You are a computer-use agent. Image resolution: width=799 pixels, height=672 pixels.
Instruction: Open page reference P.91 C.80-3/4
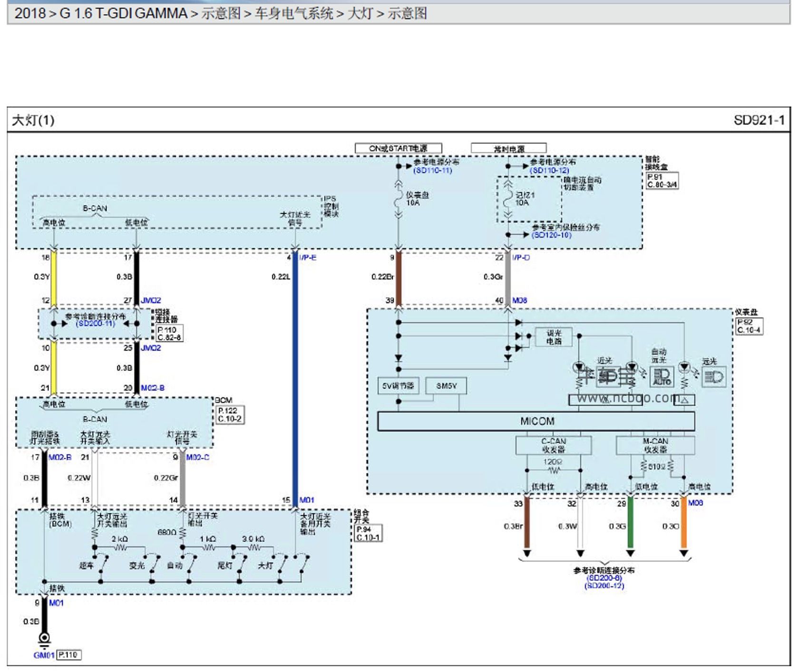tap(662, 181)
